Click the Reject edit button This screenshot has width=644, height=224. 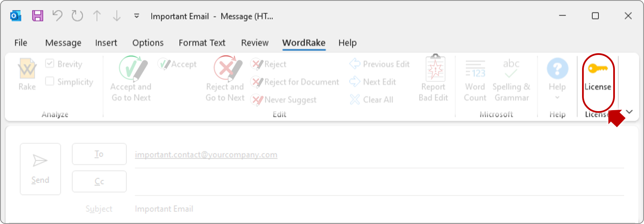(x=269, y=64)
